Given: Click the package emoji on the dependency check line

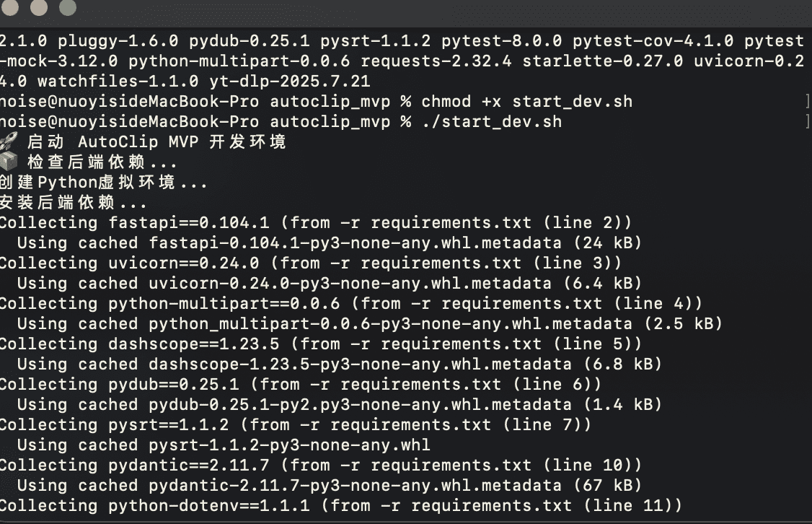Looking at the screenshot, I should (x=9, y=162).
